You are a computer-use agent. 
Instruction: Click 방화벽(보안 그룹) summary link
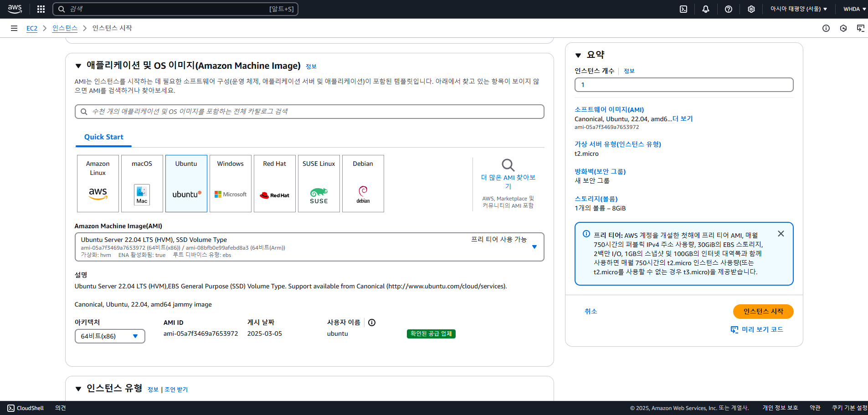[600, 172]
